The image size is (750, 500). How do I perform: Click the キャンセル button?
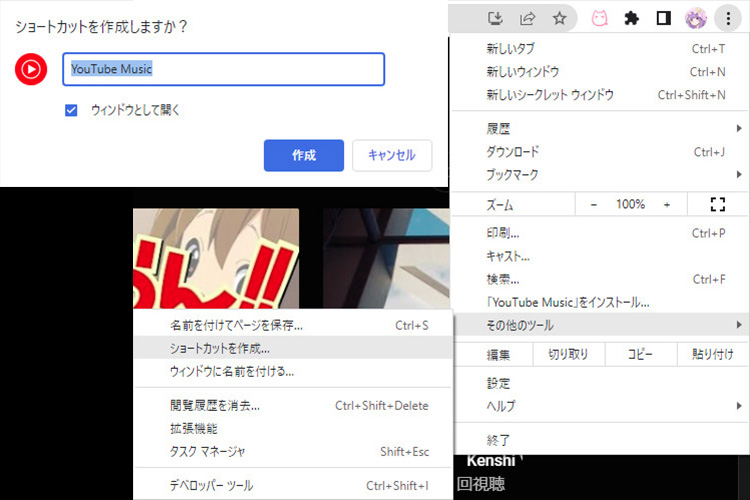click(392, 155)
